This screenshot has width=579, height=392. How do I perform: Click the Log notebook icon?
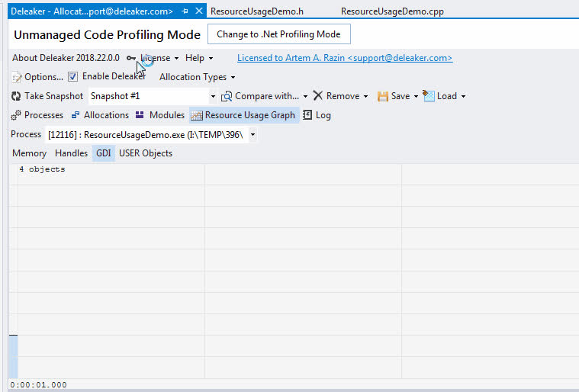tap(307, 115)
